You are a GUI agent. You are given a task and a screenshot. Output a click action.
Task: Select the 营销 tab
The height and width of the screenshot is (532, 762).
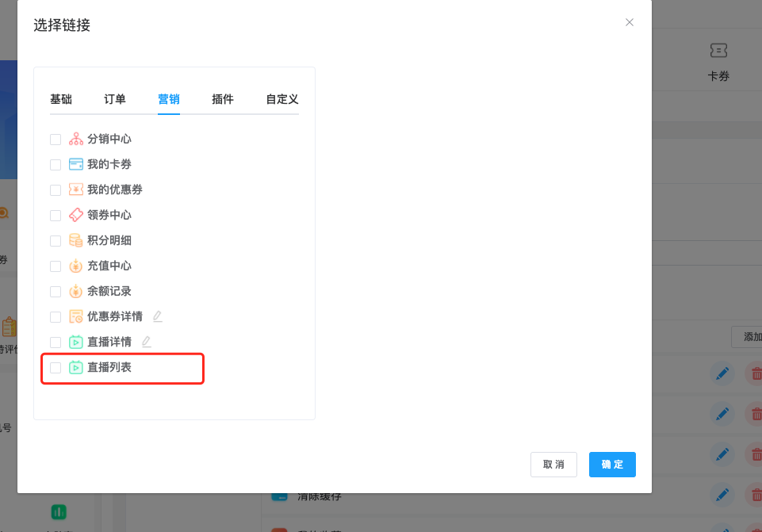(x=169, y=99)
